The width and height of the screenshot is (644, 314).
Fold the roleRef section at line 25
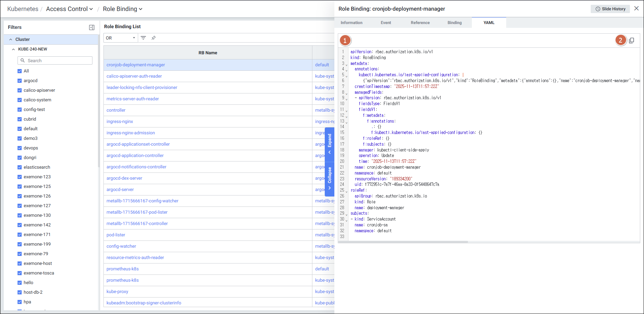[x=346, y=191]
